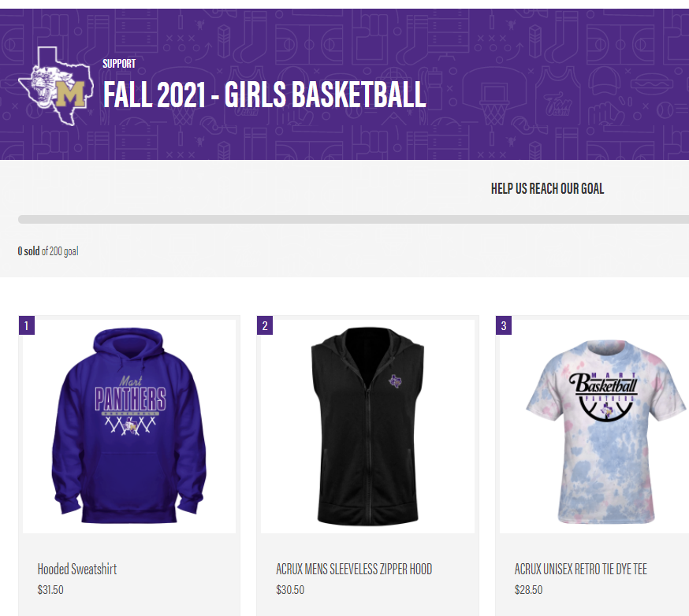Click the Fall 2021 Girls Basketball title
The image size is (689, 616).
point(265,95)
